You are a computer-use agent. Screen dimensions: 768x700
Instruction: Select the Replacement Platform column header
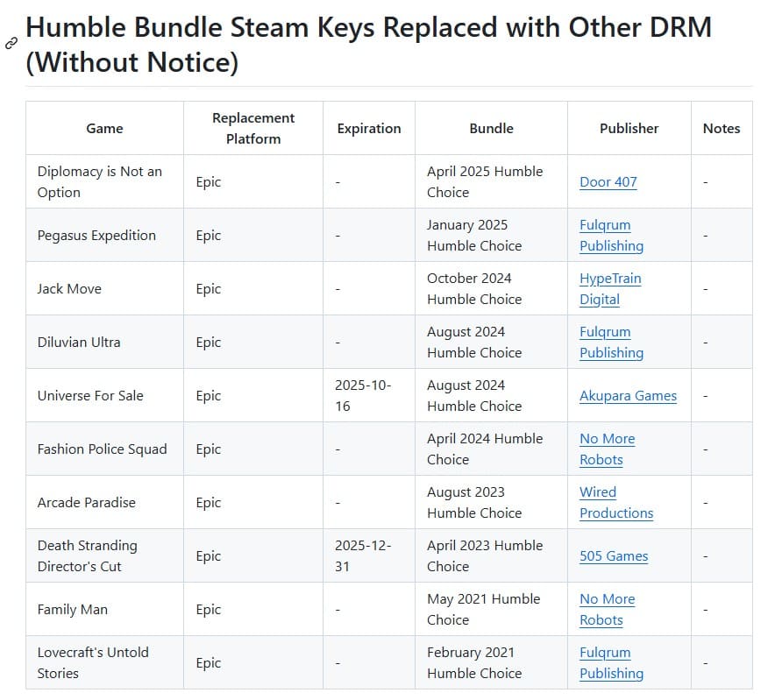pos(253,128)
